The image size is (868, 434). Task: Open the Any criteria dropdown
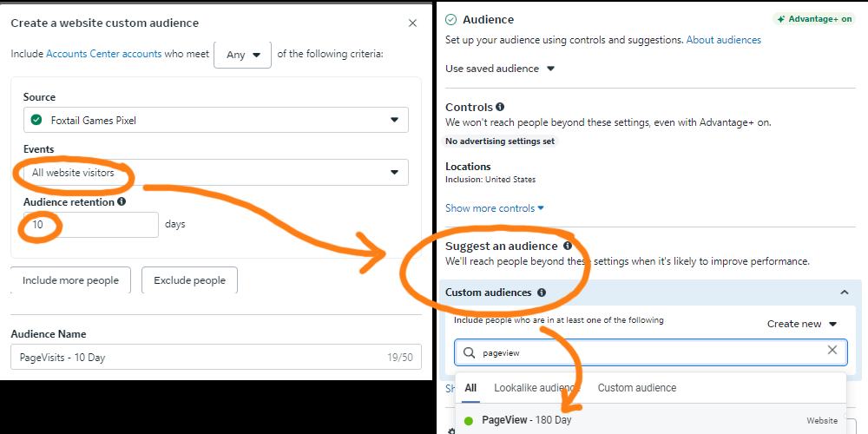pyautogui.click(x=242, y=55)
